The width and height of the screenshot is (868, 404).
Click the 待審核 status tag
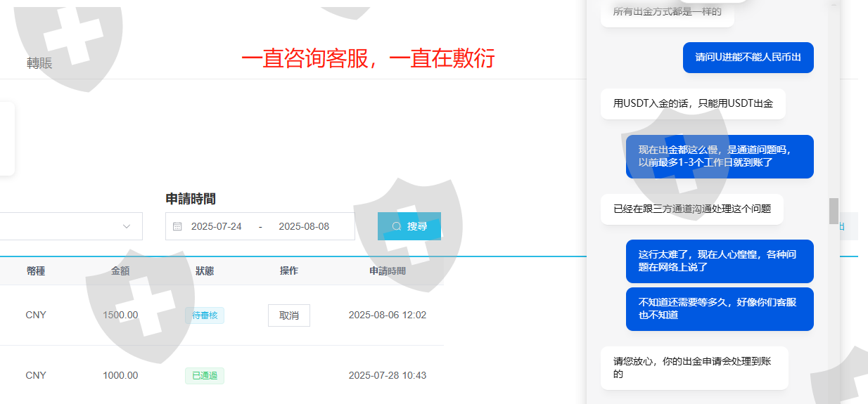point(205,315)
